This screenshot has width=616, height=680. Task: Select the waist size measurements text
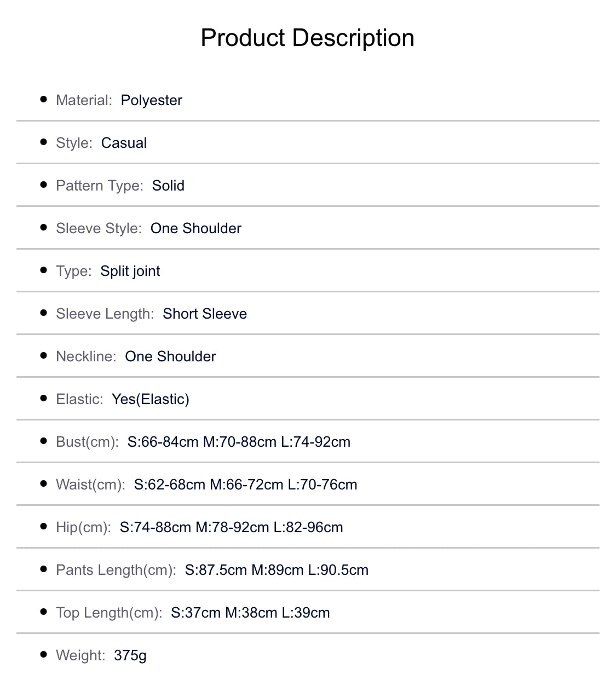coord(245,485)
